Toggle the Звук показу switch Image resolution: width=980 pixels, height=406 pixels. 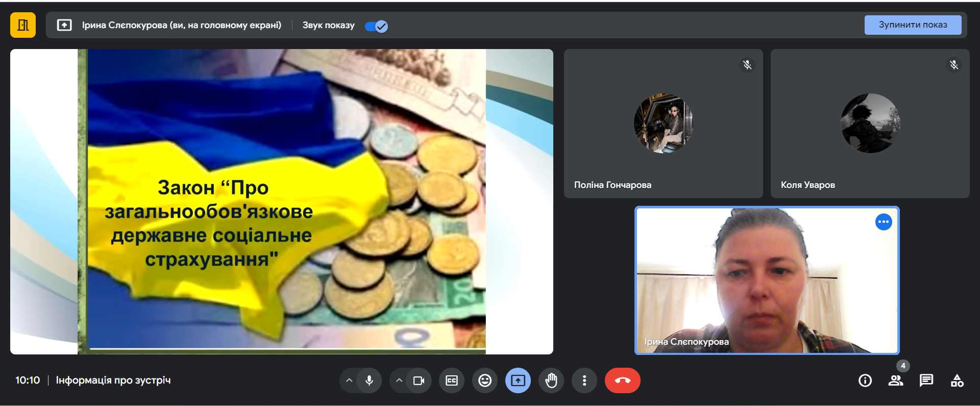click(x=377, y=26)
